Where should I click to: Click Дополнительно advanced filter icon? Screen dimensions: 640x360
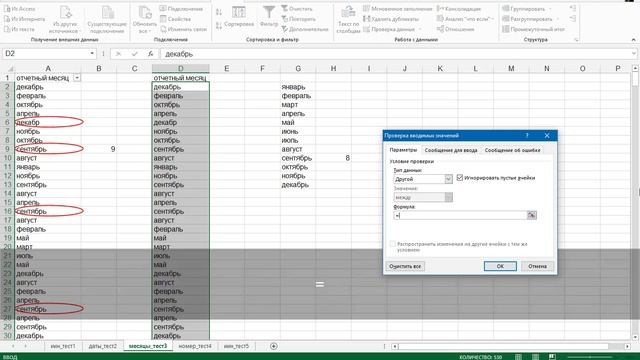pos(284,29)
